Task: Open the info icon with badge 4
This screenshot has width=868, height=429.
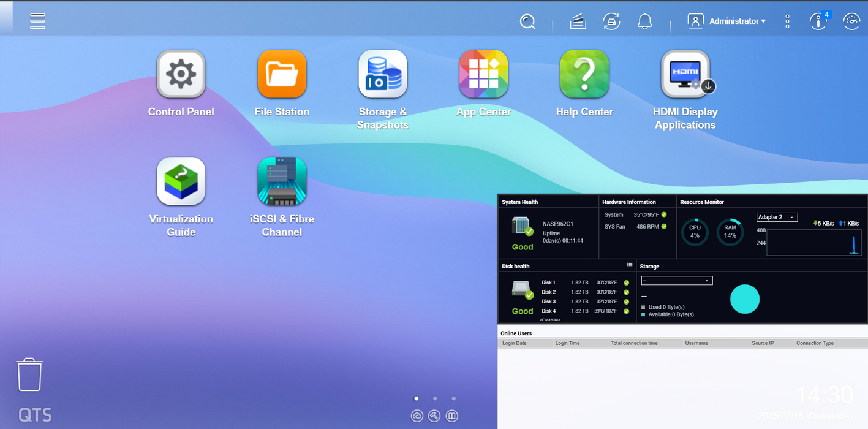Action: click(819, 21)
